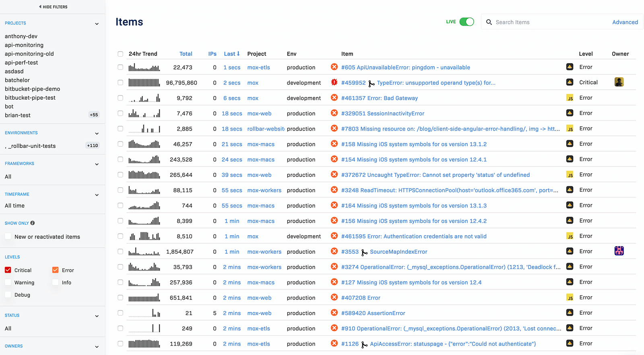Click the owner avatar on the #3553 row
The image size is (644, 355).
pyautogui.click(x=619, y=251)
